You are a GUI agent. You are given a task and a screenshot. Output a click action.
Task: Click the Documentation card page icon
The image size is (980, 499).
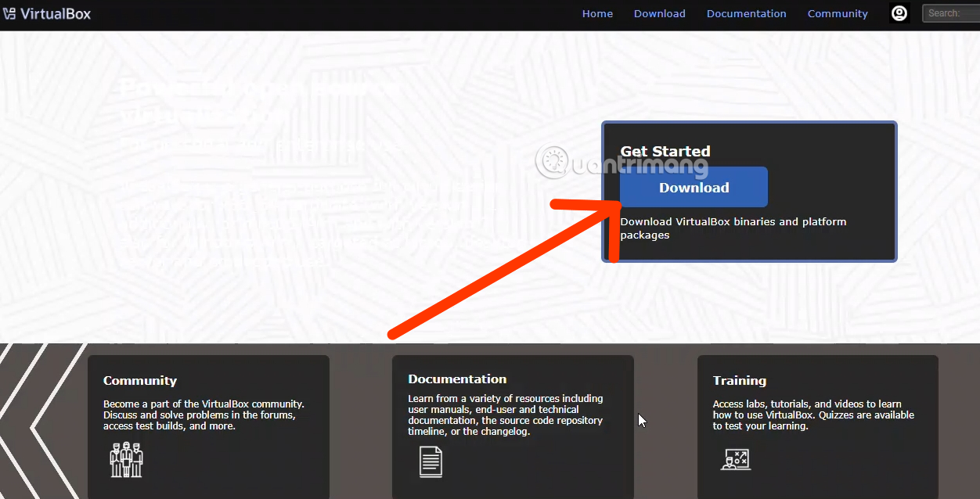[431, 461]
